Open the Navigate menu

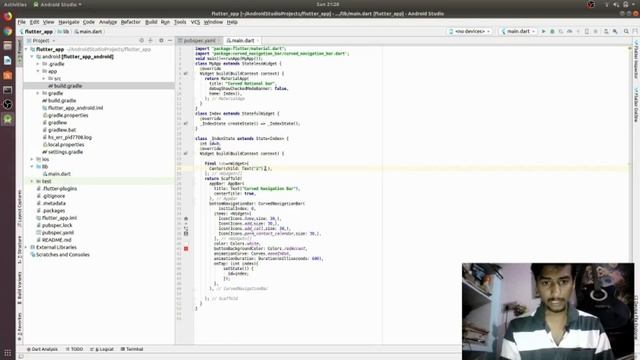coord(69,22)
